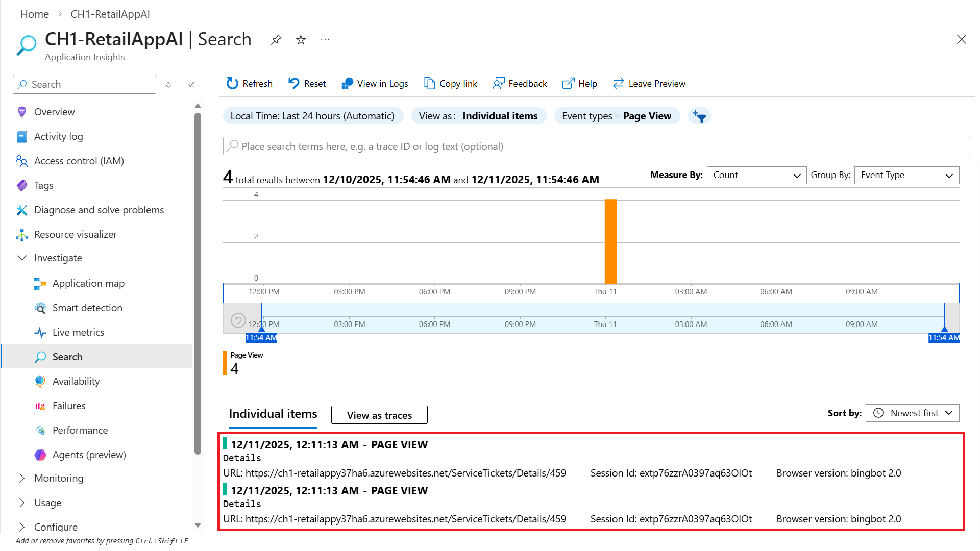Mark resource as favorite with the star icon

click(x=301, y=39)
